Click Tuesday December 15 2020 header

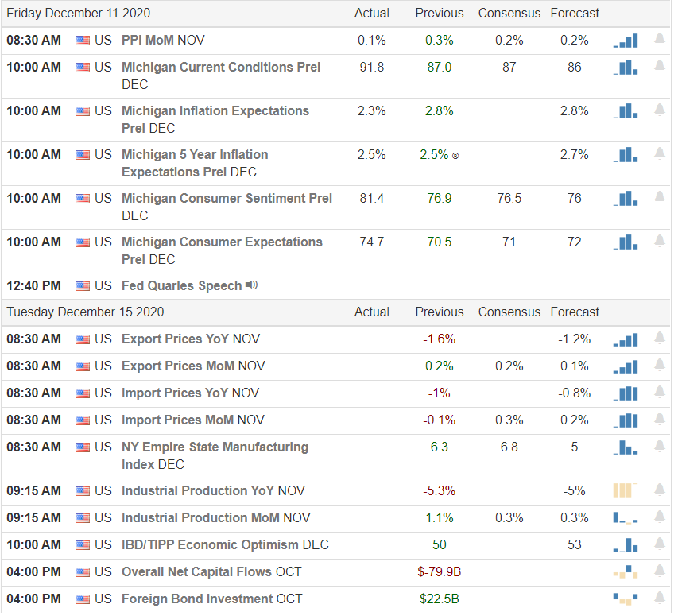point(86,314)
